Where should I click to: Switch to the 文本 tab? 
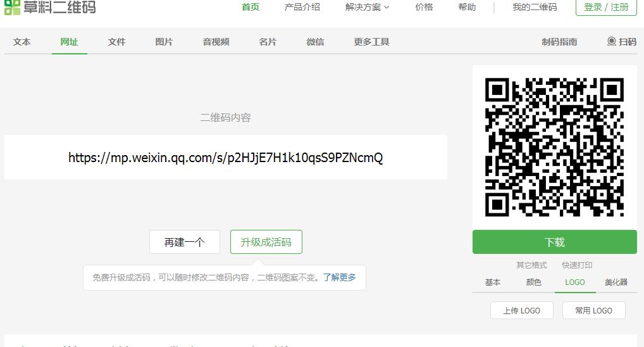(x=22, y=42)
